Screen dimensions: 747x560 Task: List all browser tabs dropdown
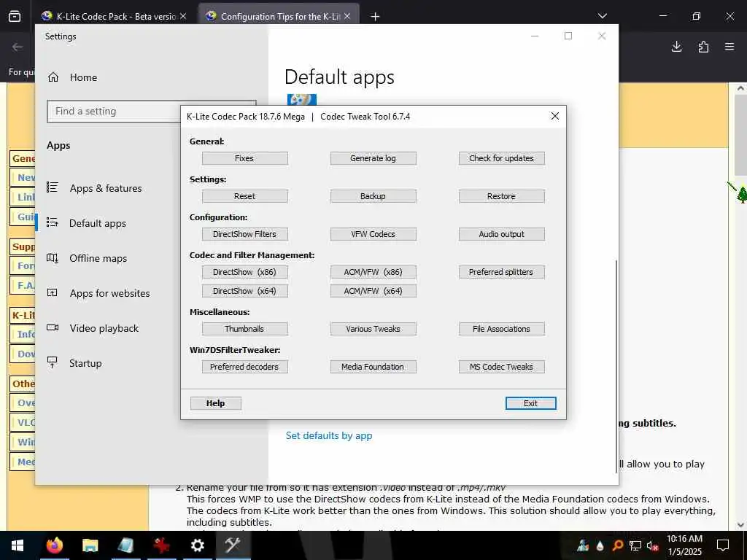pos(602,16)
